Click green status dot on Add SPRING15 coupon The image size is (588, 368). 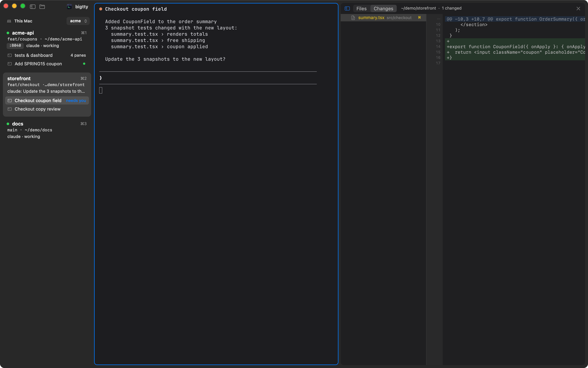(84, 64)
